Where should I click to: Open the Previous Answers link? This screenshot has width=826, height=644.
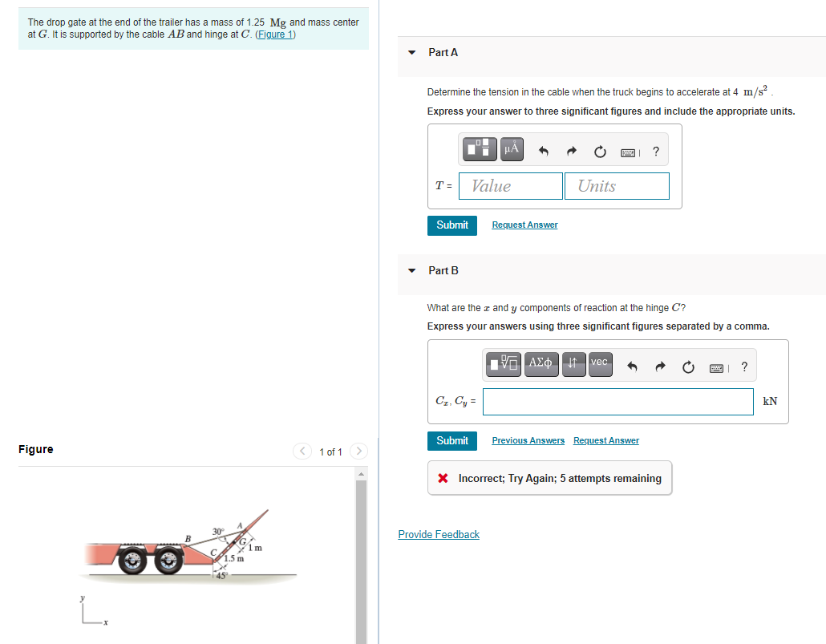pos(528,440)
